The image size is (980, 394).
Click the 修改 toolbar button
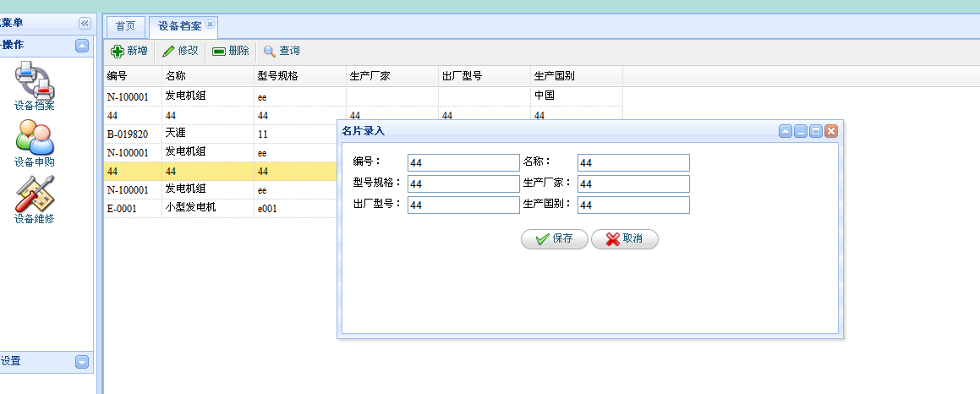click(181, 52)
